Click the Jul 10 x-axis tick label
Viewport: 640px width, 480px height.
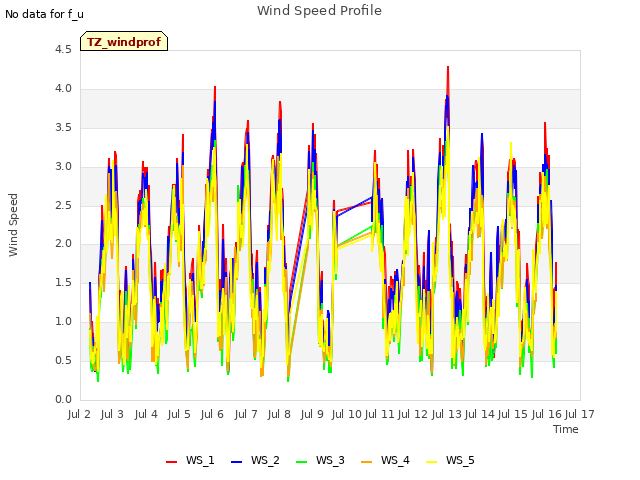[347, 414]
